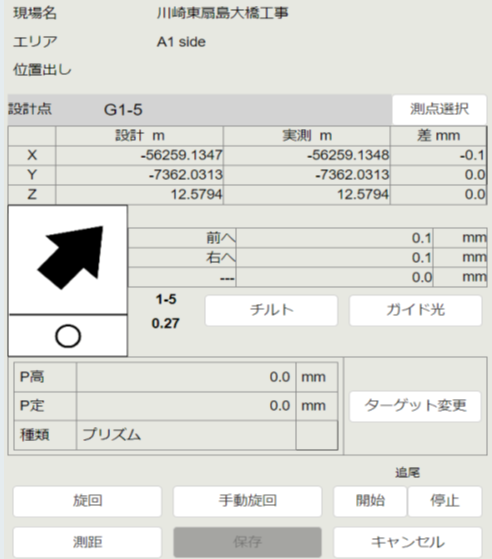This screenshot has height=559, width=492.
Task: Cancel with キャンセル button
Action: coord(408,542)
